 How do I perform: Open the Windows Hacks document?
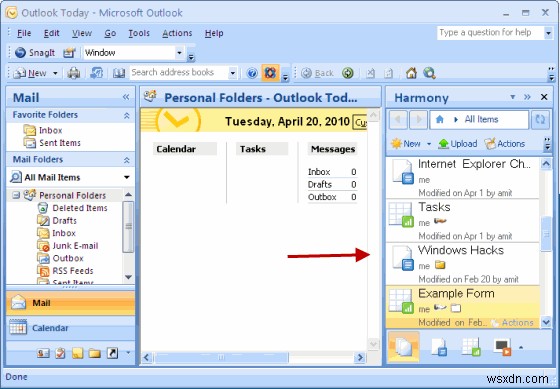pyautogui.click(x=462, y=264)
